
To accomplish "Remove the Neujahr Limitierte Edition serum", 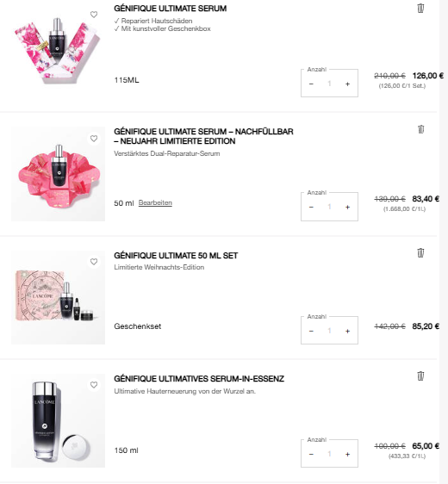I will (420, 129).
